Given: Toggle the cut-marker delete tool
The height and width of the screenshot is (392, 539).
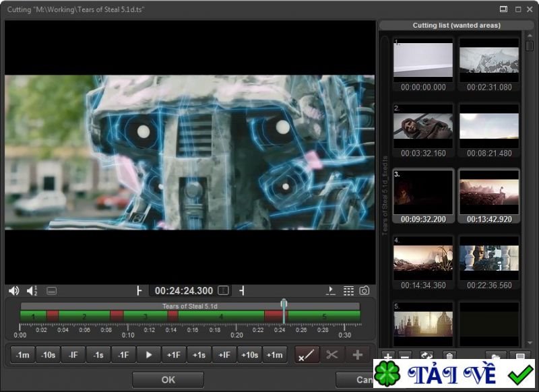Looking at the screenshot, I should pos(307,355).
